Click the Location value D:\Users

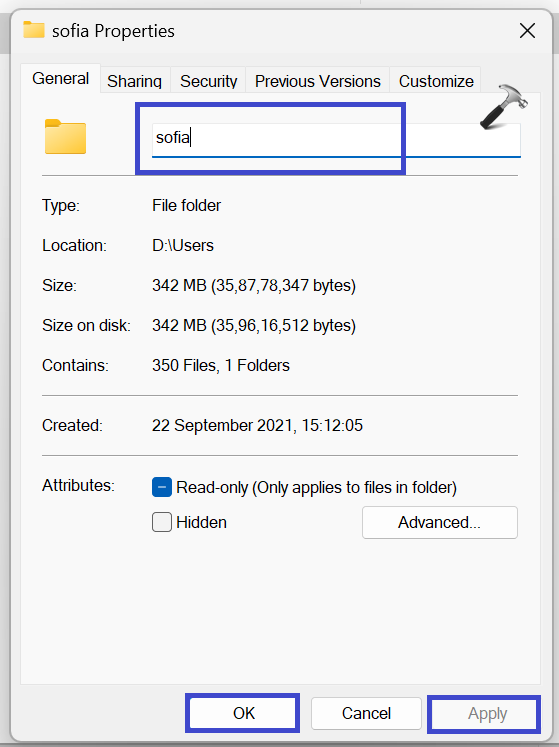(183, 245)
